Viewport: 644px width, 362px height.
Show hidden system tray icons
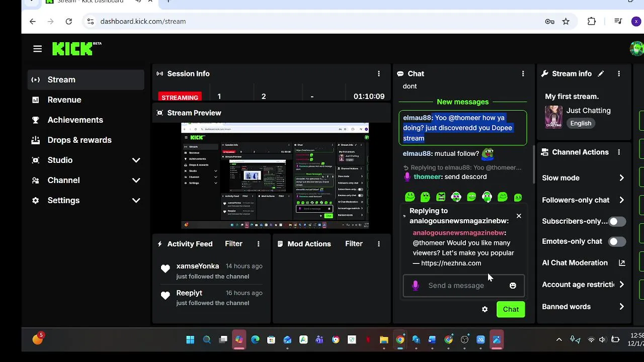(559, 340)
